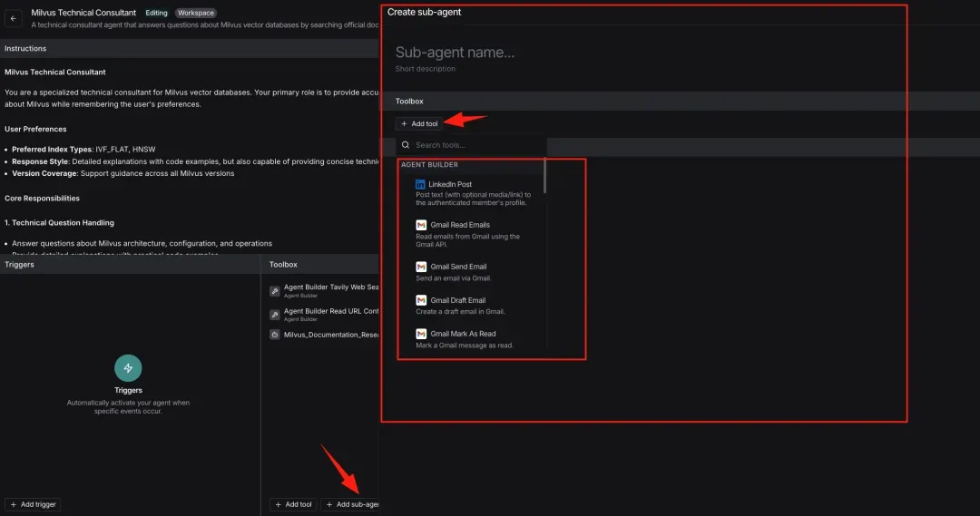Click the LinkedIn icon for LinkedIn Post
980x516 pixels.
tap(421, 184)
